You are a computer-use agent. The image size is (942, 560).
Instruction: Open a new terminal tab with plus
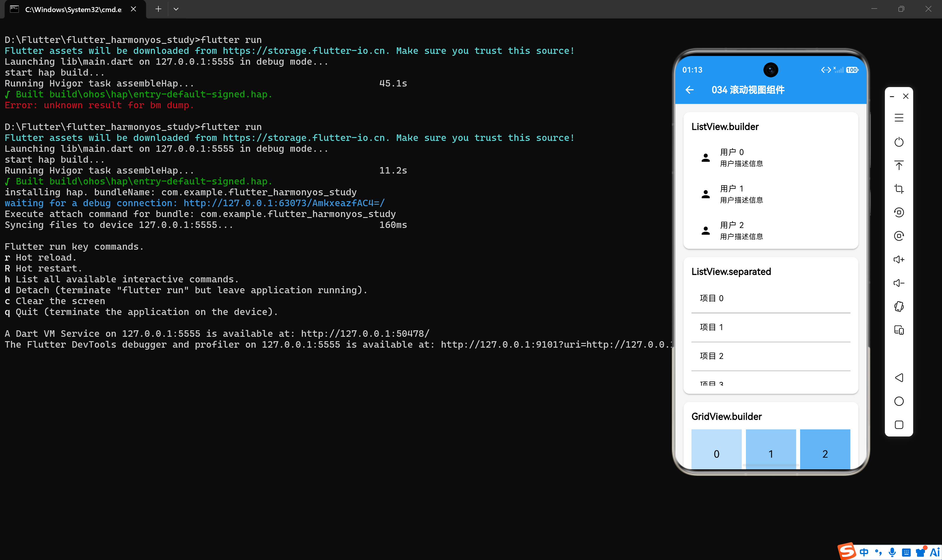tap(158, 9)
